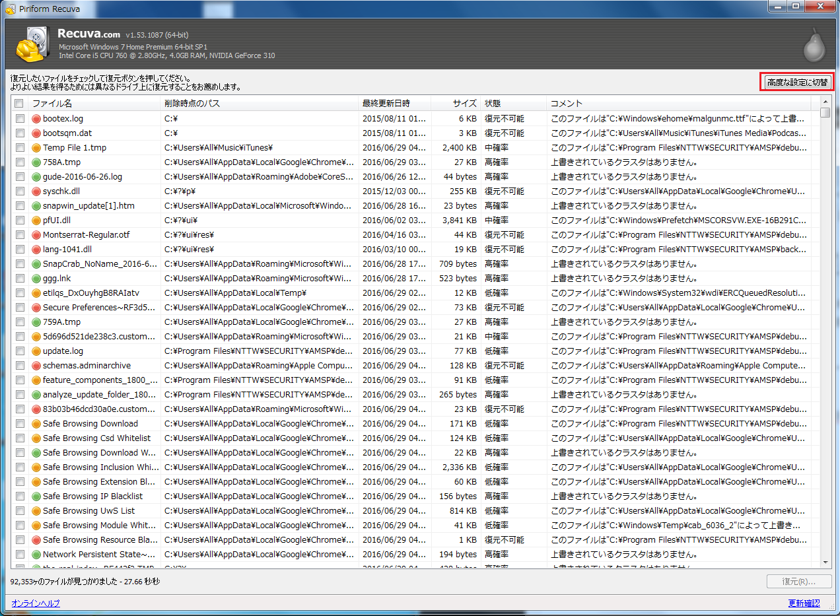Click the red status icon beside bootex.log
The width and height of the screenshot is (840, 616).
click(36, 119)
